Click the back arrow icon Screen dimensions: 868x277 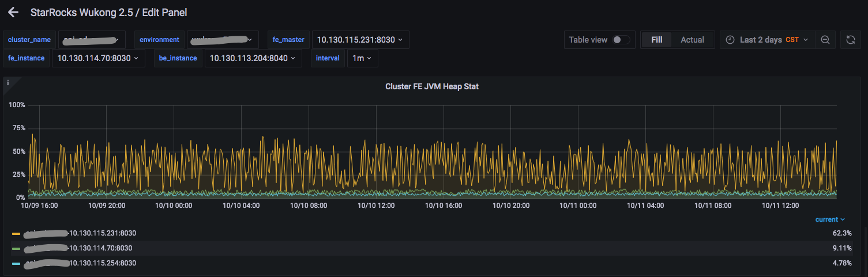[x=13, y=12]
